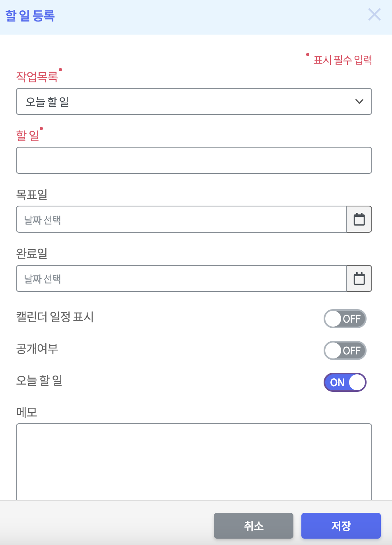Screen dimensions: 392x545
Task: Enable the 공개여부 toggle
Action: click(345, 350)
